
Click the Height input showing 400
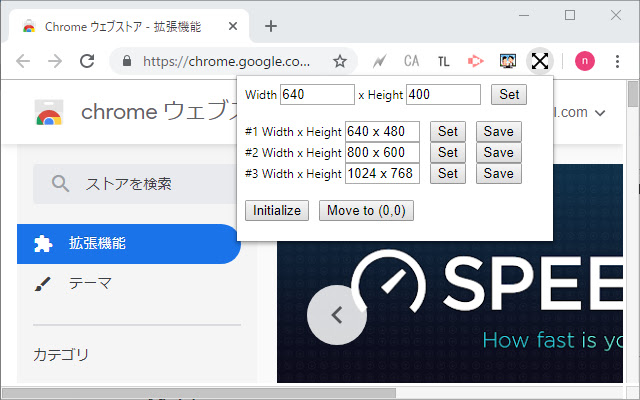tap(443, 95)
